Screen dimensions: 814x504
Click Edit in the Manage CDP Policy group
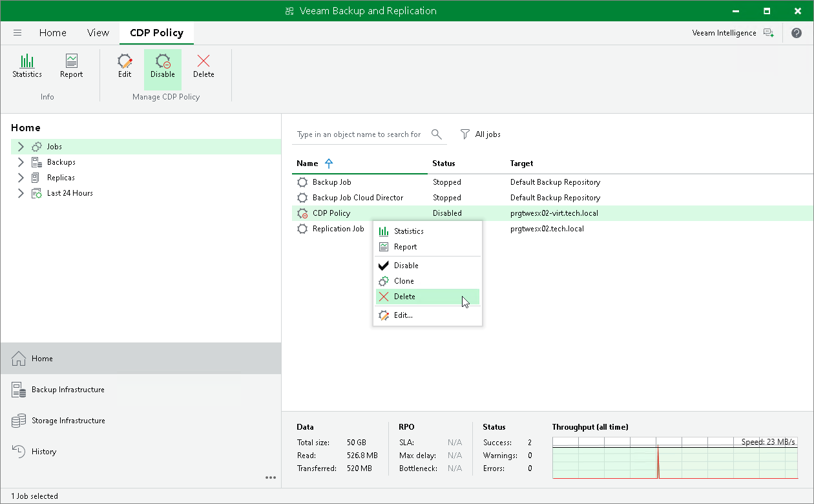(x=125, y=67)
